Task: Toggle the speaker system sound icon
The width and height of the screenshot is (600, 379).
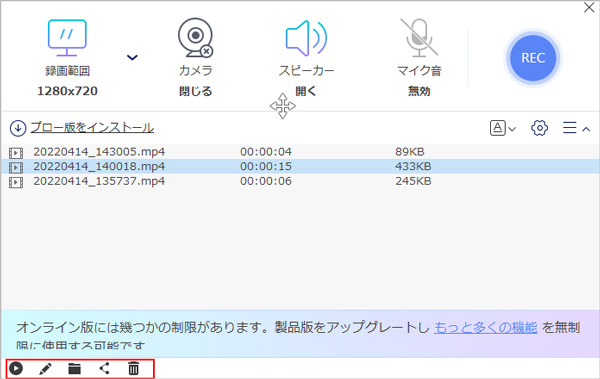Action: click(x=306, y=38)
